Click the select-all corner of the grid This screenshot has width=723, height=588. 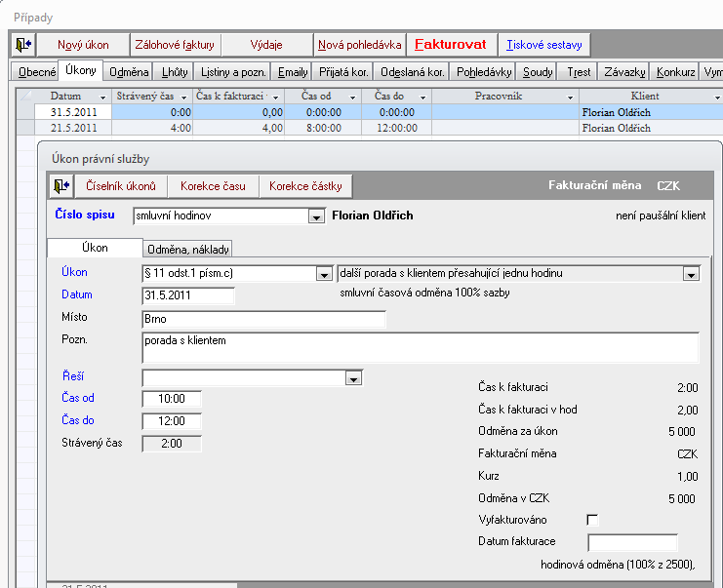pyautogui.click(x=25, y=97)
